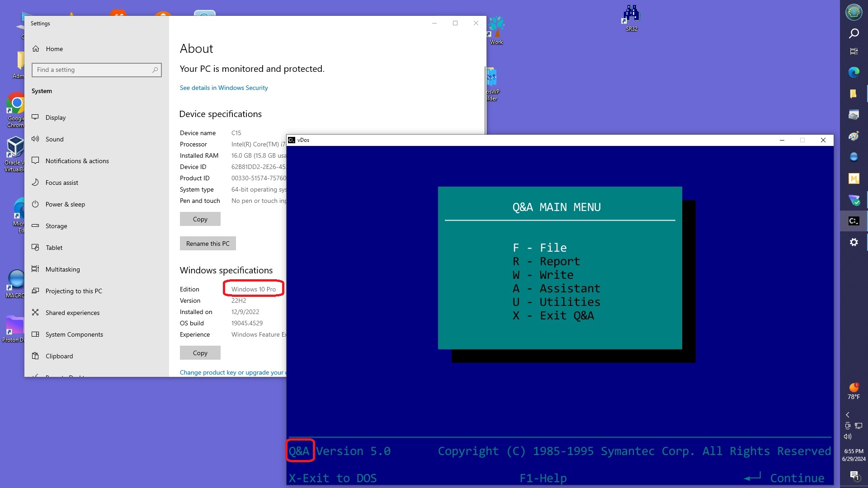Click X-Exit to DOS in vDos status line
This screenshot has width=868, height=488.
(x=333, y=478)
